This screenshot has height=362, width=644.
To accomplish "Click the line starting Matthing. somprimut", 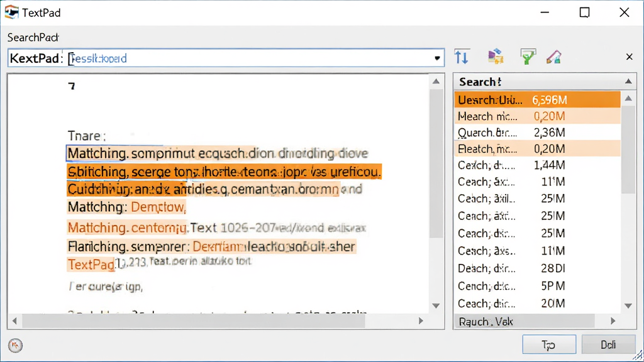I will coord(218,153).
